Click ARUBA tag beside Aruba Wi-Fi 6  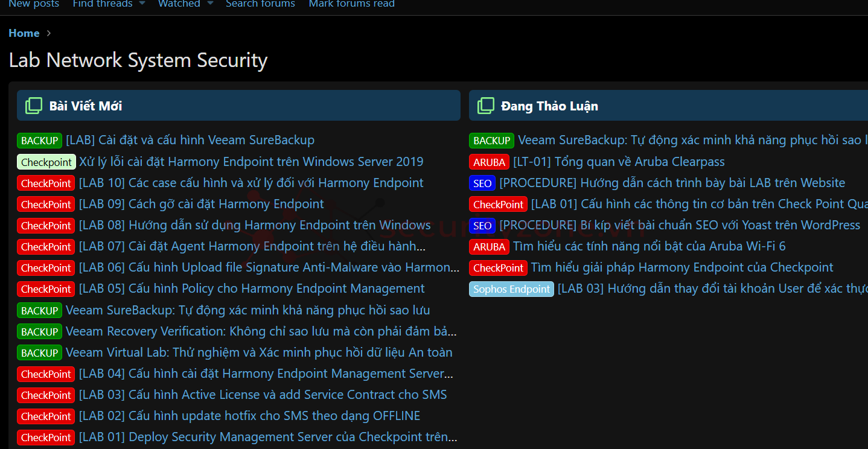(490, 246)
